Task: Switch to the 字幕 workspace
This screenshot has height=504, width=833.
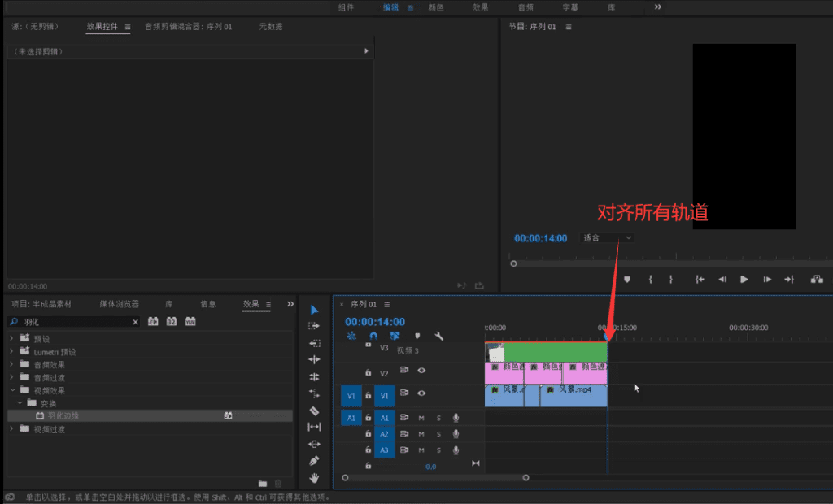Action: 570,7
